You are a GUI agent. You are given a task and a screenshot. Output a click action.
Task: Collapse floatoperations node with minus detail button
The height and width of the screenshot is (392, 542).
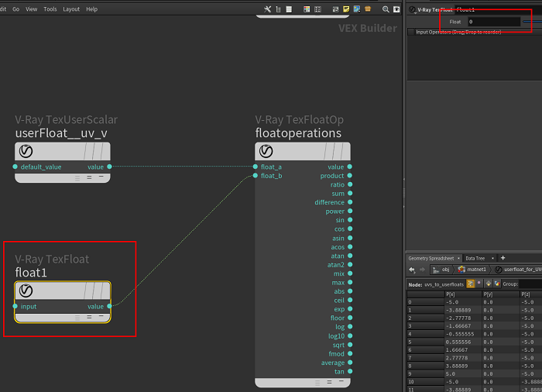coord(341,382)
